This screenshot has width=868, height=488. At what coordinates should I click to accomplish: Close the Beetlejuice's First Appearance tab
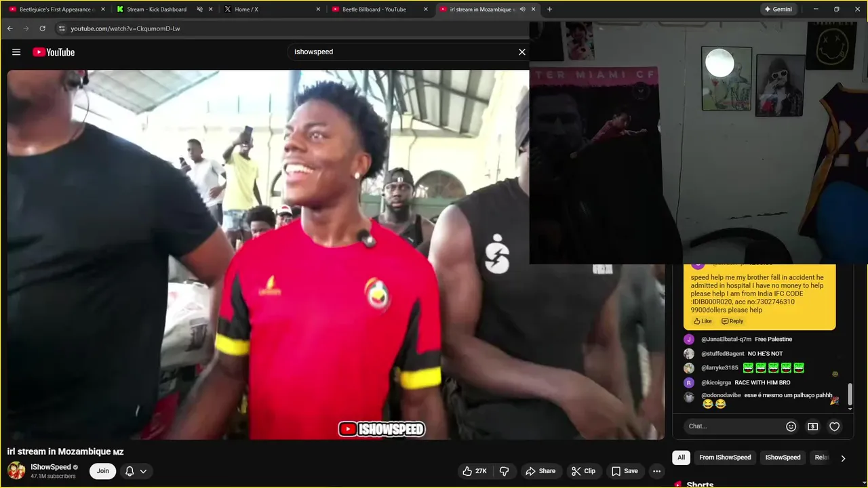pyautogui.click(x=103, y=9)
